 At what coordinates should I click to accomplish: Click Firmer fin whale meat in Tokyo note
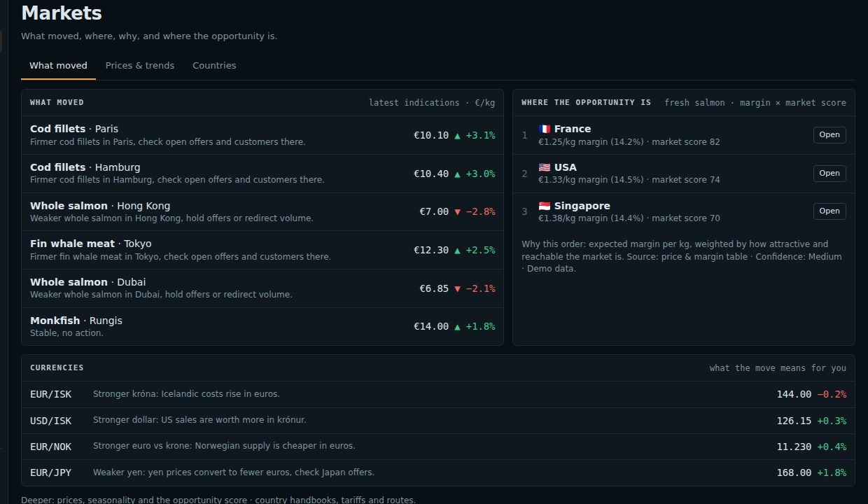coord(181,257)
